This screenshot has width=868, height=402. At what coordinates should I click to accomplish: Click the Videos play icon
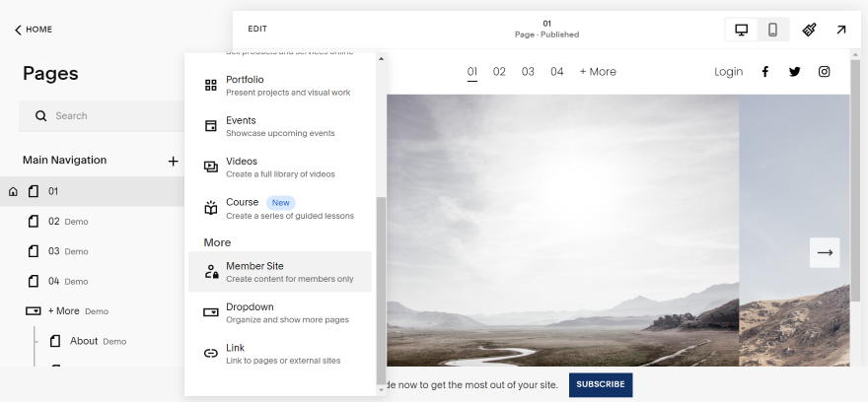pos(211,167)
